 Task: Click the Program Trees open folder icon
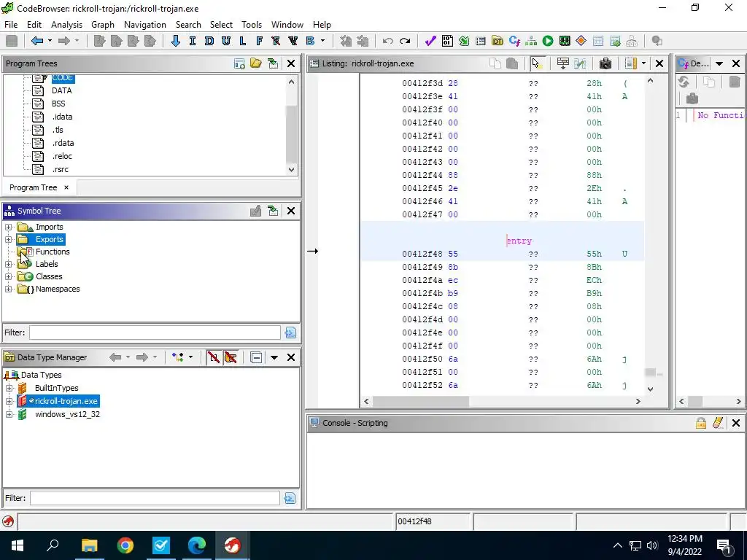[256, 63]
